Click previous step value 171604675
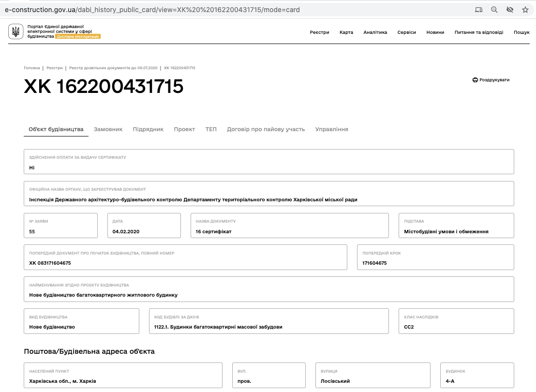Image resolution: width=536 pixels, height=392 pixels. [x=374, y=263]
